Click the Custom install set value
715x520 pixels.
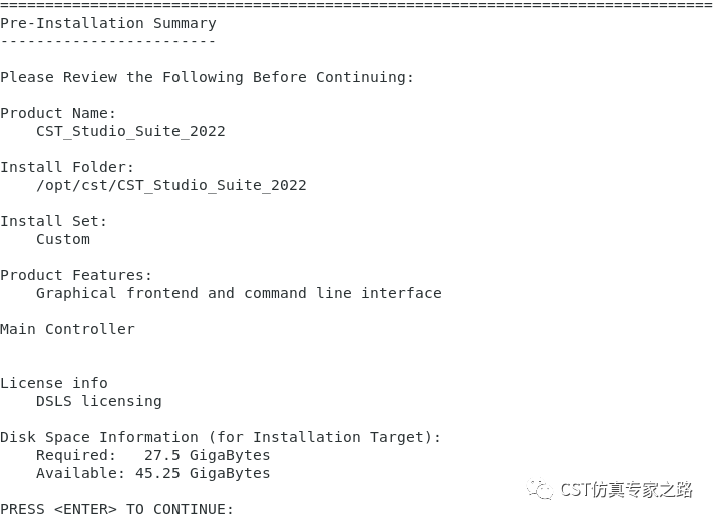pyautogui.click(x=63, y=239)
